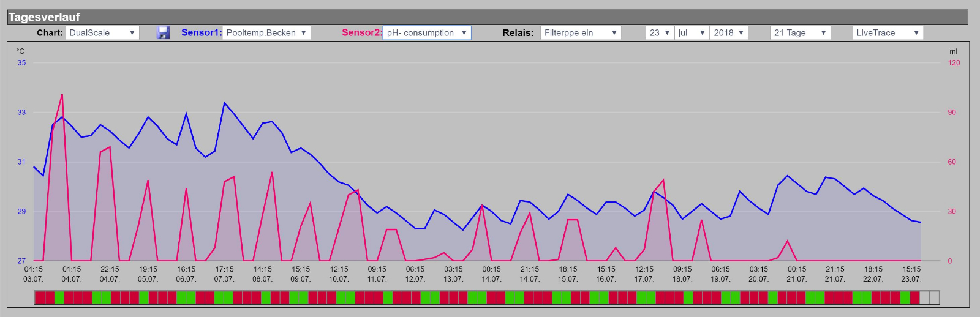Viewport: 980px width, 317px height.
Task: Open the year dropdown showing 2018
Action: pos(729,32)
